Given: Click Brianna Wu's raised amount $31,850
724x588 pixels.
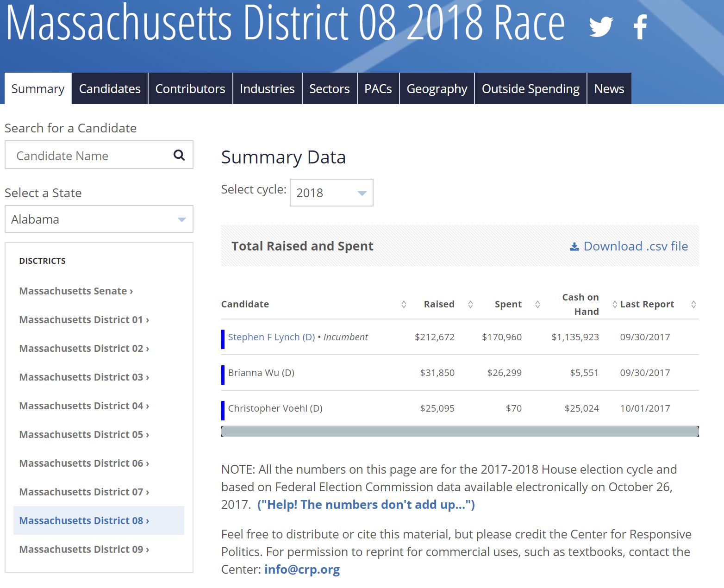Looking at the screenshot, I should [437, 373].
